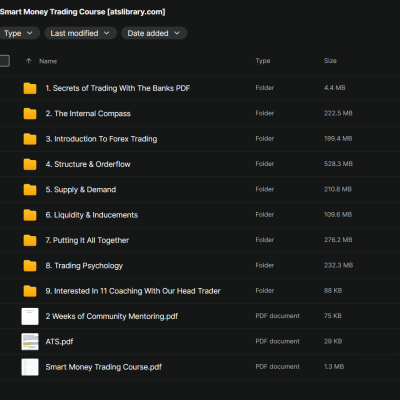Open '5. Supply & Demand' folder name
The image size is (400, 400).
[x=81, y=190]
